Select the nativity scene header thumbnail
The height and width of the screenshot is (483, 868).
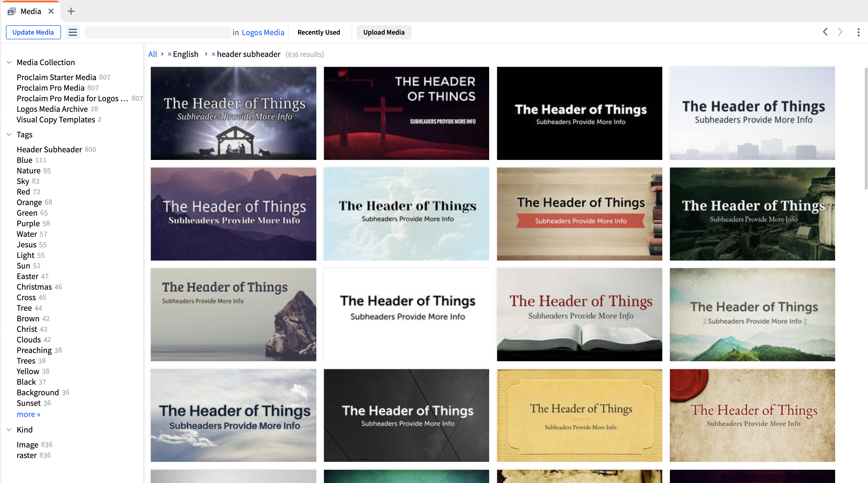233,113
